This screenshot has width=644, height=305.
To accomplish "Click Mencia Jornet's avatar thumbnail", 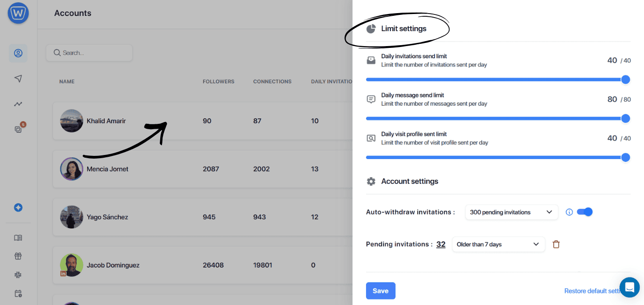I will (x=72, y=169).
